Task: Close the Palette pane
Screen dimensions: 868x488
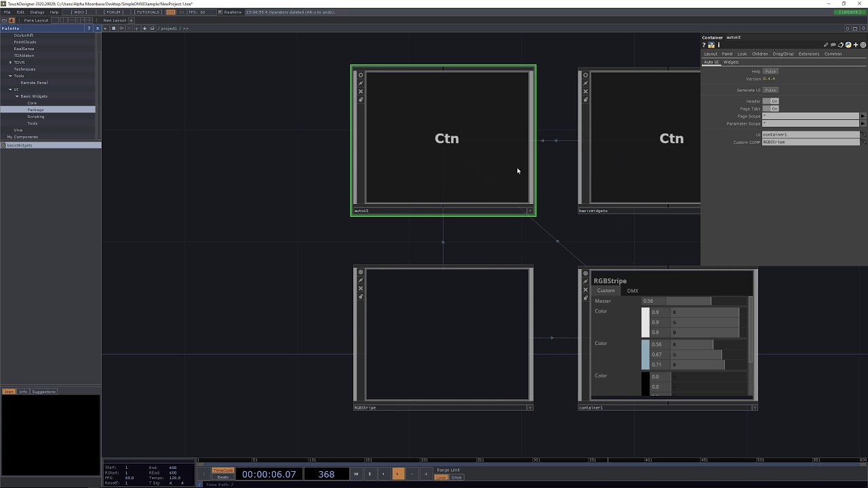Action: pyautogui.click(x=98, y=28)
